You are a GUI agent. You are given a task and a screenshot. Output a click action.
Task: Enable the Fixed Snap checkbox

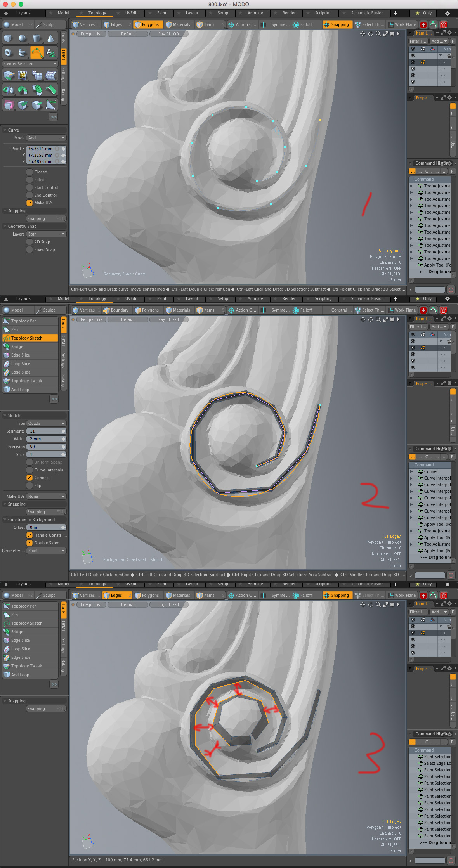coord(29,249)
